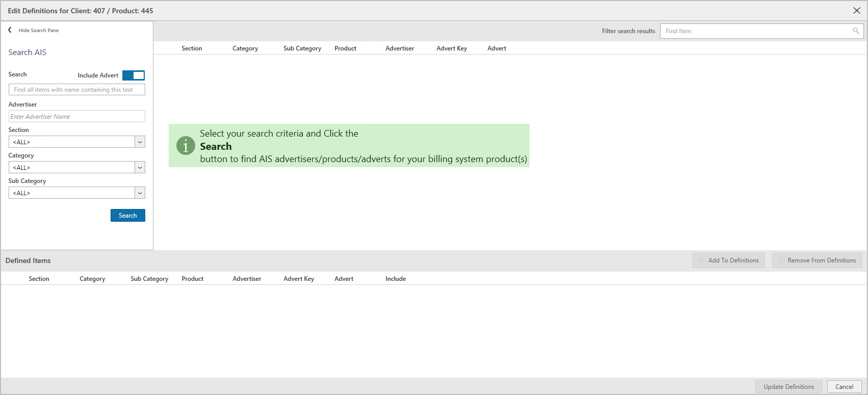Sort search results by Advert Key column
Image resolution: width=868 pixels, height=395 pixels.
[x=452, y=48]
